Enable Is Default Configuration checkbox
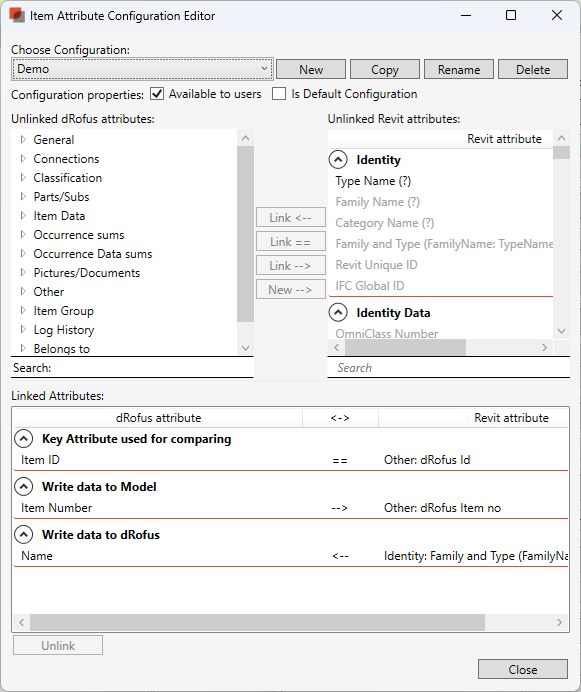Image resolution: width=581 pixels, height=692 pixels. coord(279,94)
